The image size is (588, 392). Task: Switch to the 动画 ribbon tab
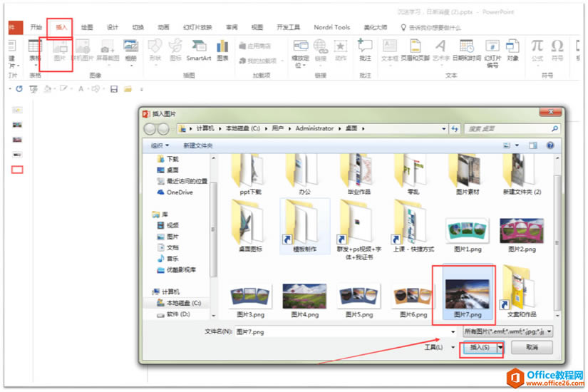(x=163, y=27)
